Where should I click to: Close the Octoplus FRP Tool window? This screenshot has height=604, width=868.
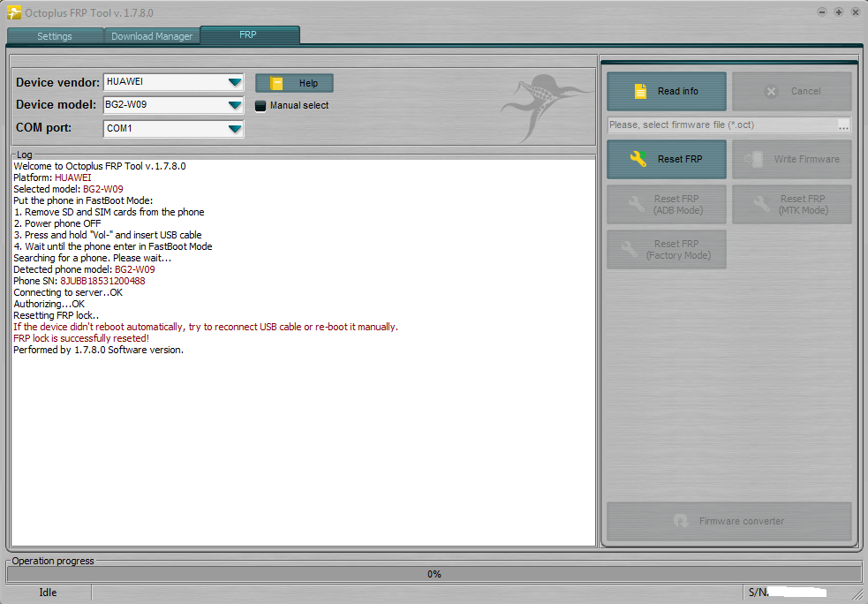pyautogui.click(x=856, y=12)
